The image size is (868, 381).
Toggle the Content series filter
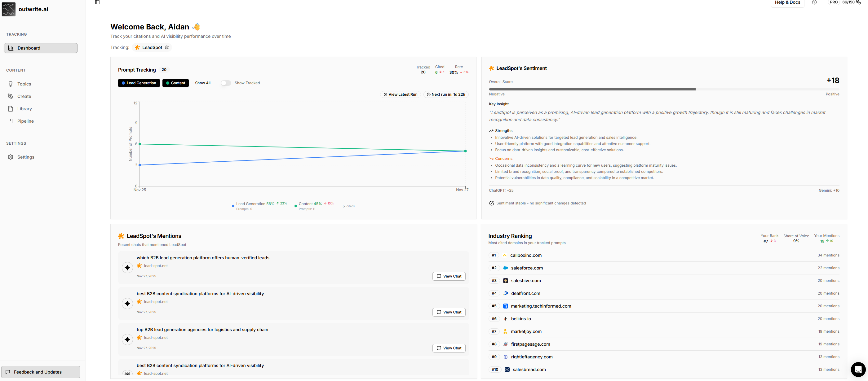click(175, 83)
